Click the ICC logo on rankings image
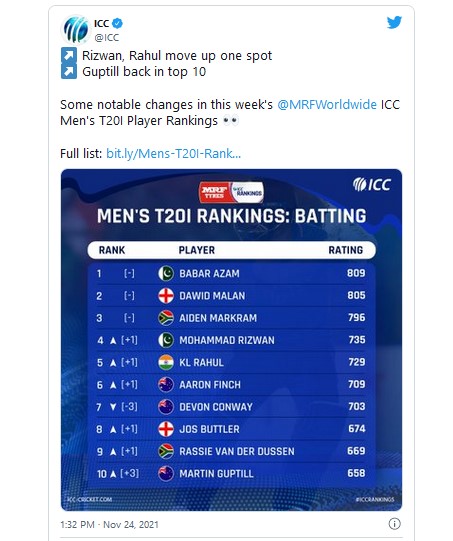Viewport: 453px width, 541px height. point(372,185)
